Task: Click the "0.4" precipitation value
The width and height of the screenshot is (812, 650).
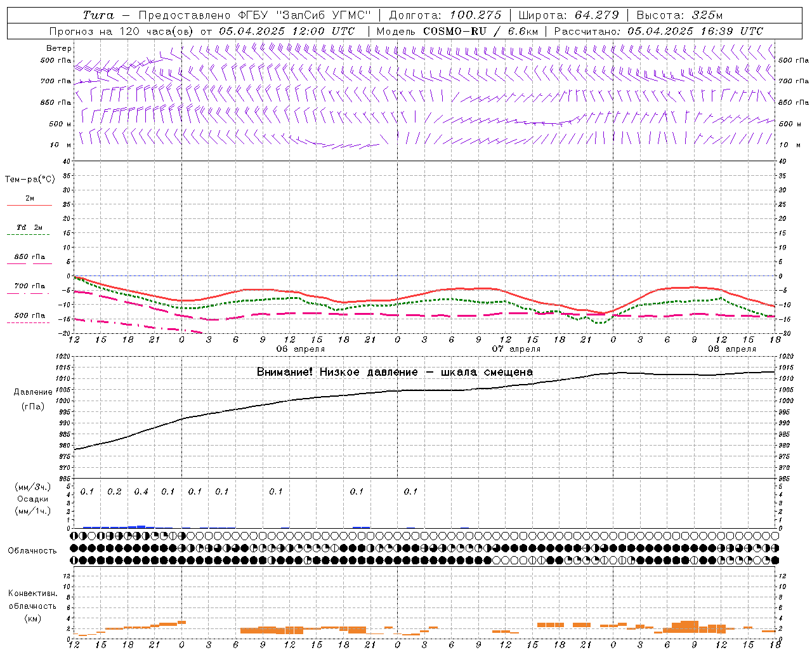Action: coord(141,492)
